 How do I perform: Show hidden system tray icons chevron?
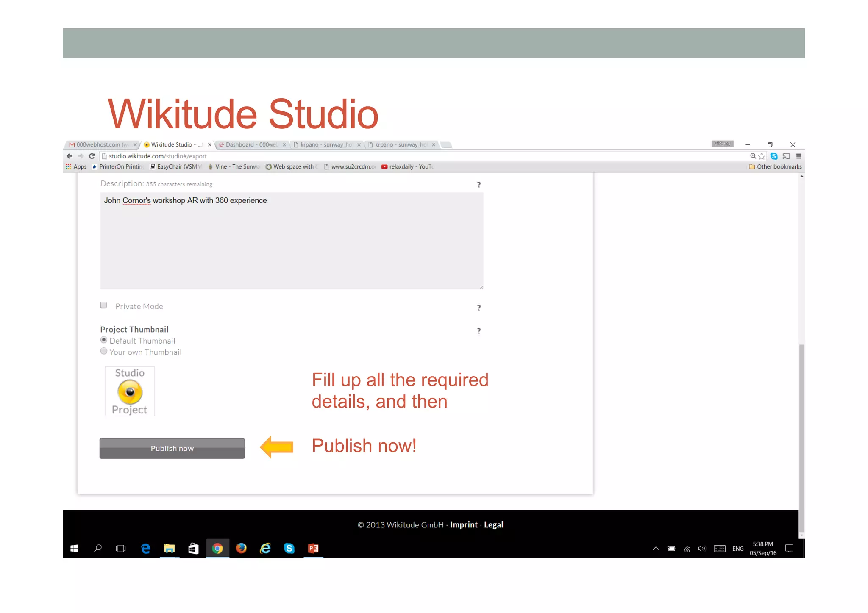click(656, 549)
